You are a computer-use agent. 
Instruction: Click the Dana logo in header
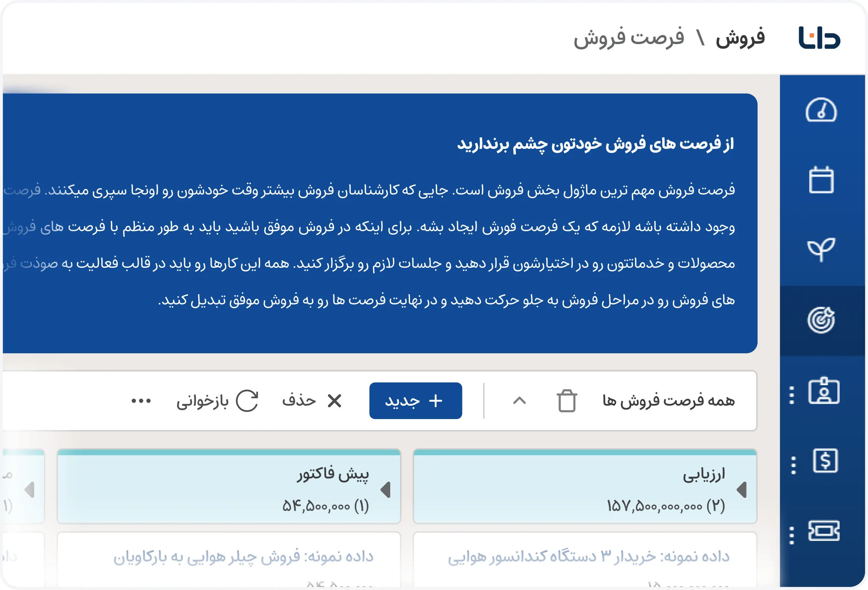(x=820, y=38)
